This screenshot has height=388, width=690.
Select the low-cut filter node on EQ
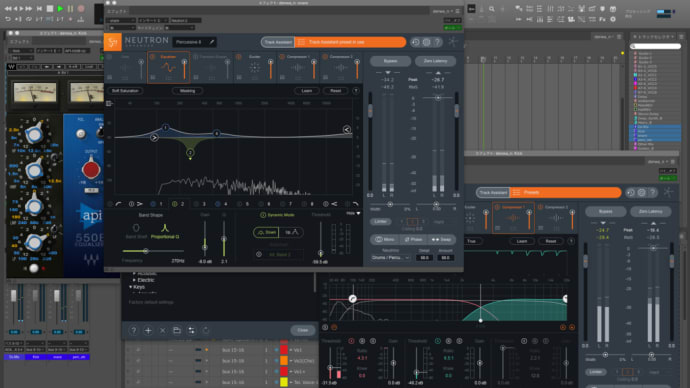(154, 138)
